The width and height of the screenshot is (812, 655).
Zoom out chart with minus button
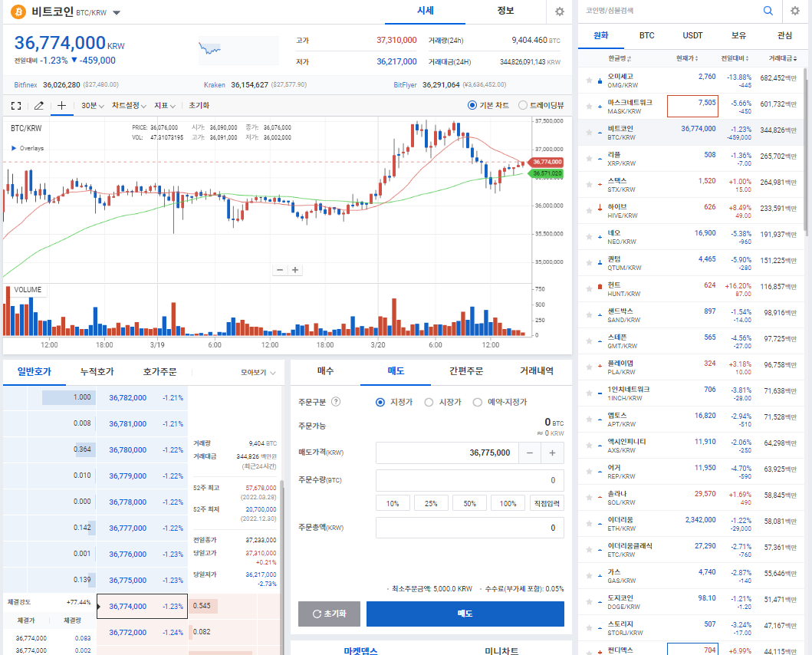coord(280,270)
